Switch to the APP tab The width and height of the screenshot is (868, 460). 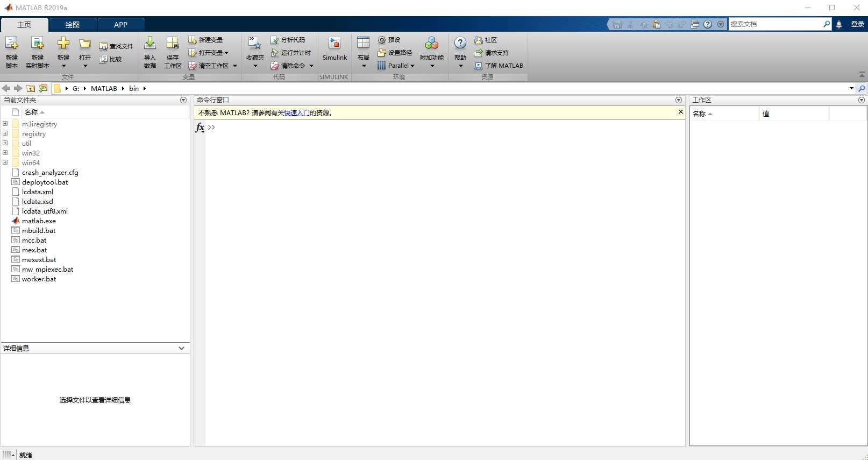click(120, 25)
